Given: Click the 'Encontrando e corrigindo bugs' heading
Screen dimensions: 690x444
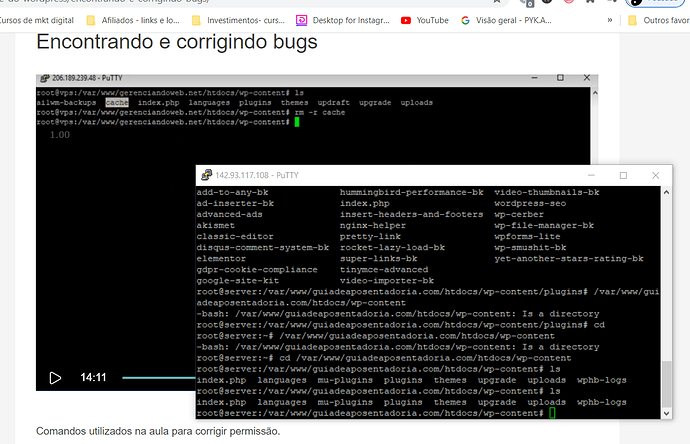Looking at the screenshot, I should pos(177,42).
